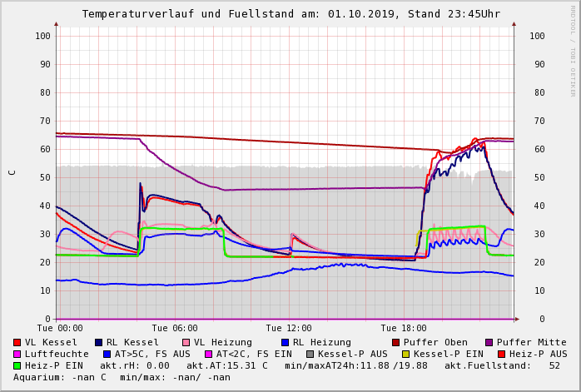Click the purple Puffer Mitte legend swatch
581x392 pixels.
coord(489,342)
